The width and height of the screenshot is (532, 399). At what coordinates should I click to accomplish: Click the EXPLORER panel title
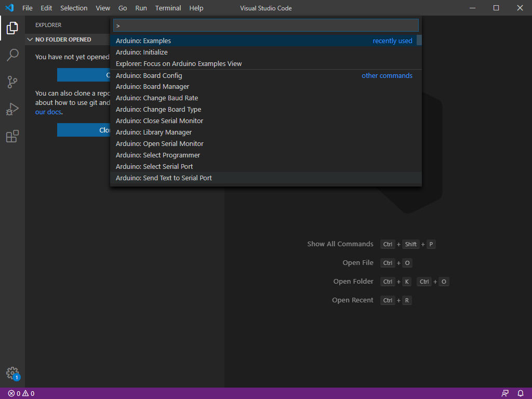tap(48, 25)
